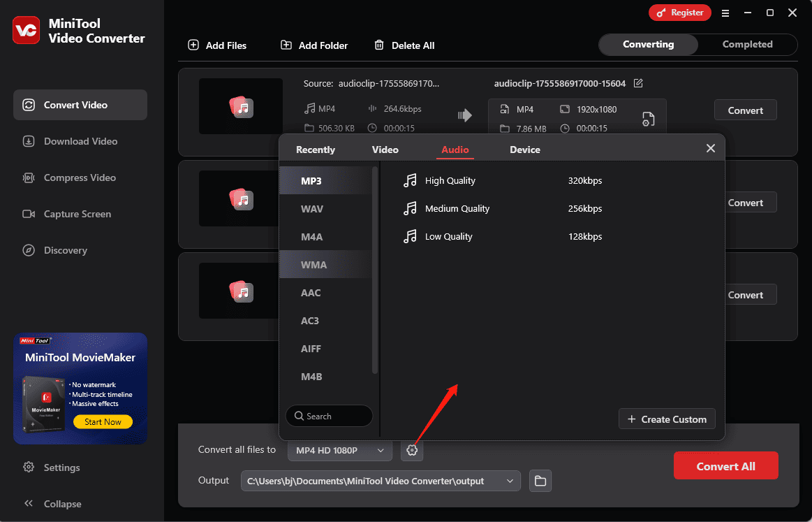
Task: Switch to the Completed tab
Action: pos(747,45)
